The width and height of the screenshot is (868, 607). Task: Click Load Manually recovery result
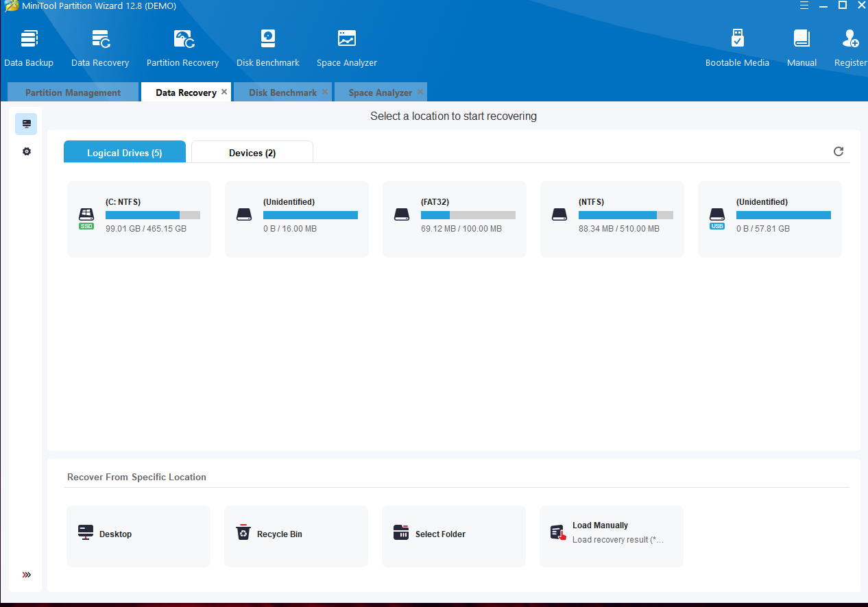click(x=612, y=536)
